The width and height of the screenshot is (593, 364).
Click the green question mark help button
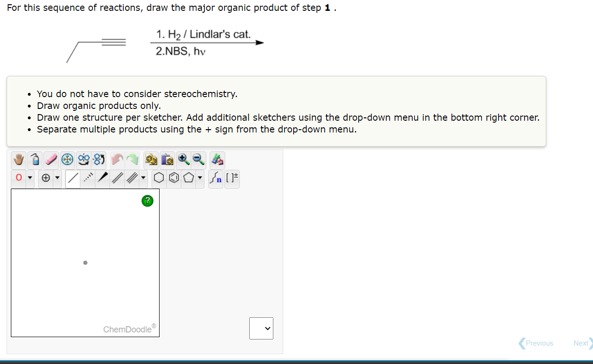tap(147, 200)
